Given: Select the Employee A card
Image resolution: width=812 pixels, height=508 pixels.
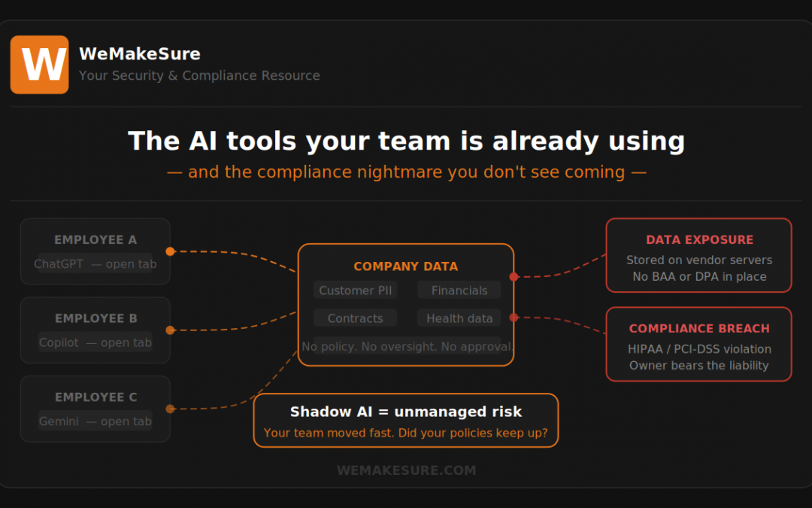Looking at the screenshot, I should [95, 251].
